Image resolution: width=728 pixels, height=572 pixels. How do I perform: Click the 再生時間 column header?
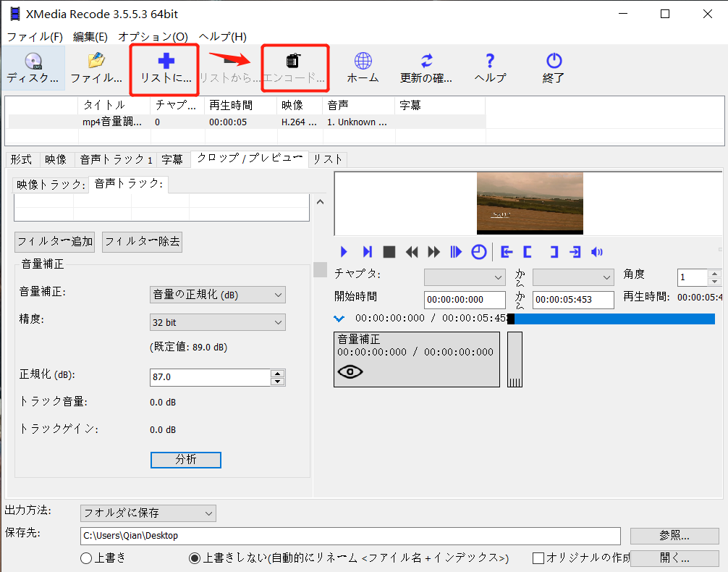(x=240, y=106)
